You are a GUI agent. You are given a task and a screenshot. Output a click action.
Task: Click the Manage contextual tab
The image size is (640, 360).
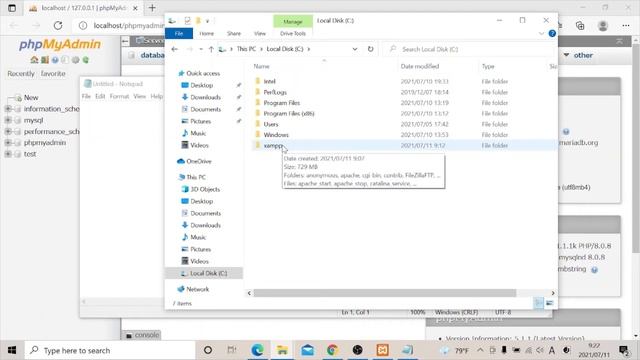[293, 21]
